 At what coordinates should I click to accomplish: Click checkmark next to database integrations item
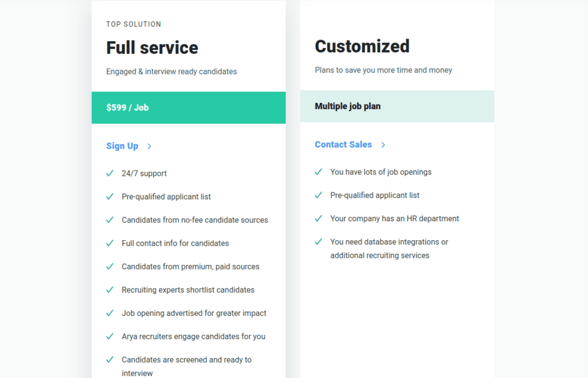[318, 241]
